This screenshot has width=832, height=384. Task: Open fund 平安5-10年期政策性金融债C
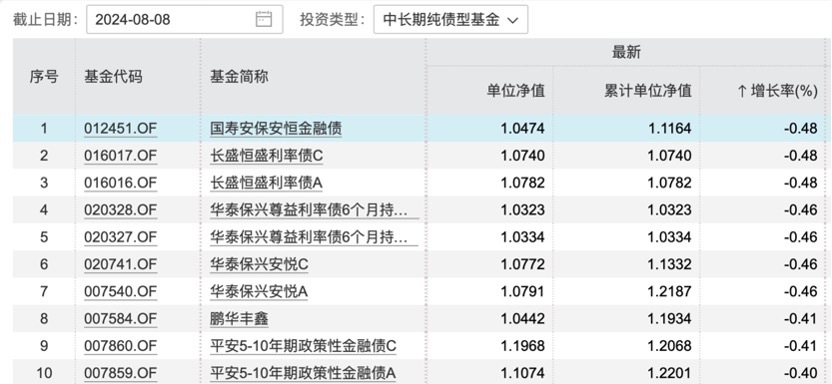click(303, 346)
